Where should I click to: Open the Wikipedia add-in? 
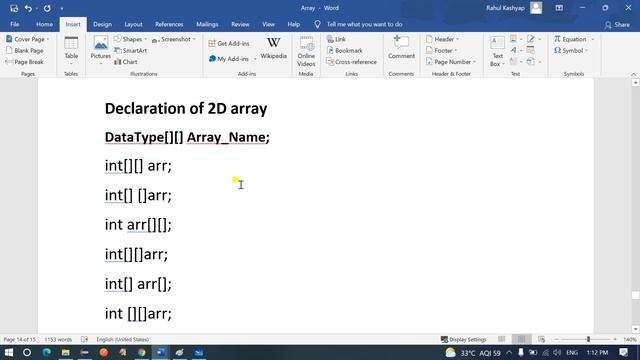point(273,48)
